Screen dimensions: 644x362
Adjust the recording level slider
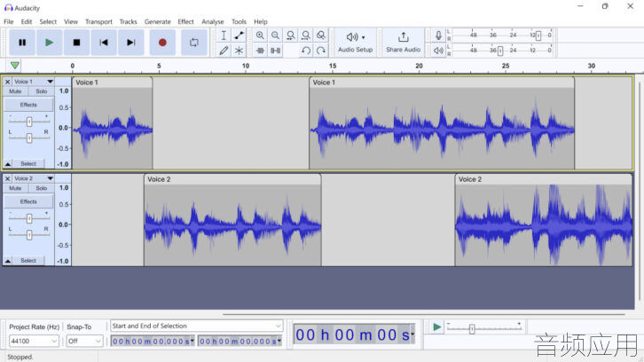click(538, 35)
